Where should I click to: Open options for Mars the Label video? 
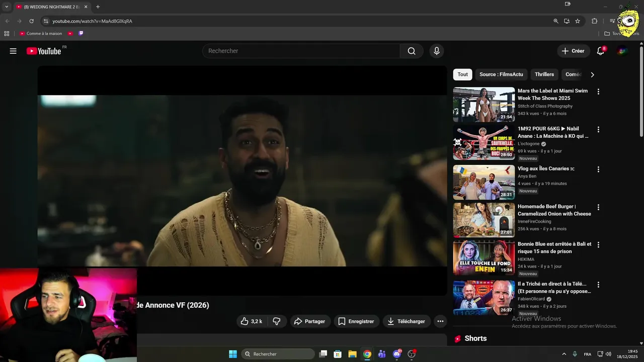coord(598,92)
